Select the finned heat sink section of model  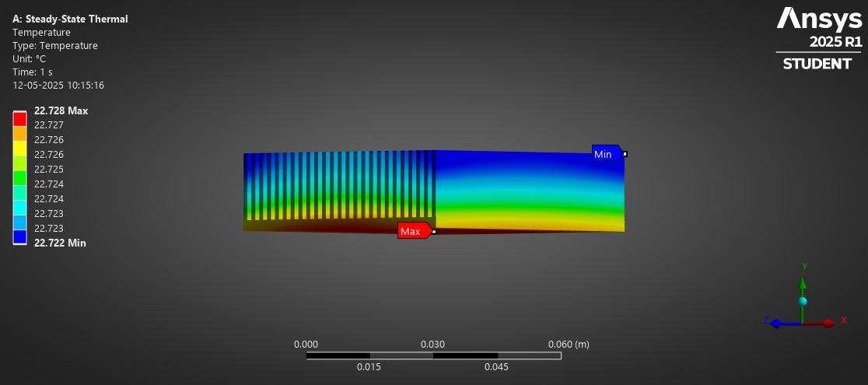click(338, 187)
